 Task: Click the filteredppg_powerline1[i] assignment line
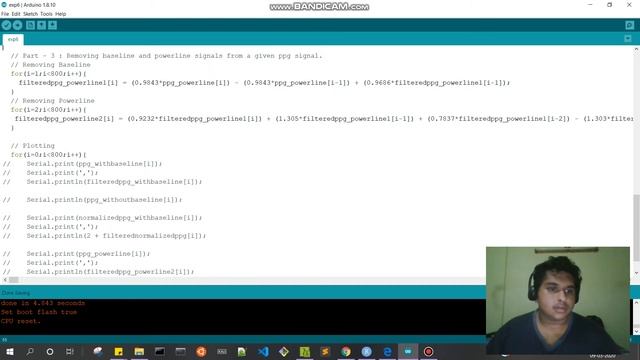264,82
